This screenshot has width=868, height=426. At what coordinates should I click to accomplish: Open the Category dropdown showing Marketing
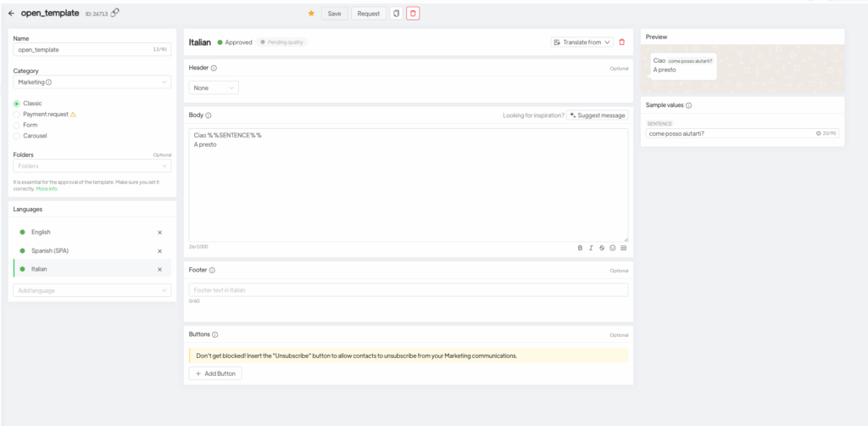tap(92, 82)
